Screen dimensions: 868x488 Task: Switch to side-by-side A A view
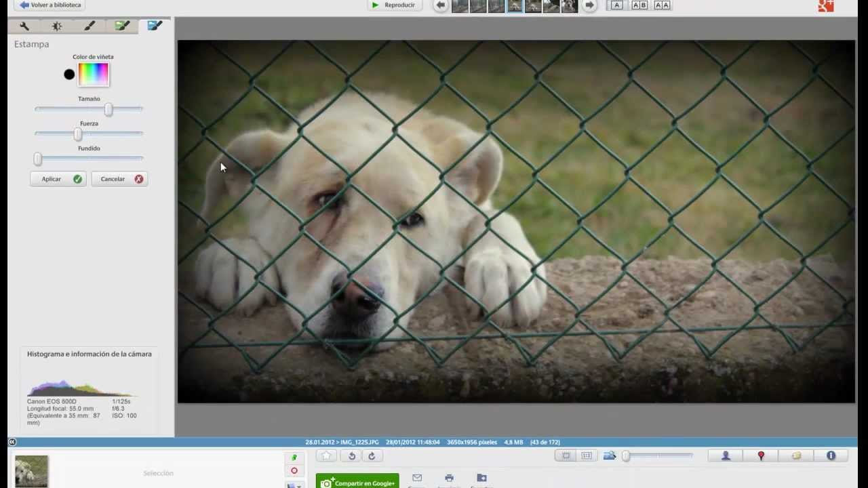coord(662,5)
